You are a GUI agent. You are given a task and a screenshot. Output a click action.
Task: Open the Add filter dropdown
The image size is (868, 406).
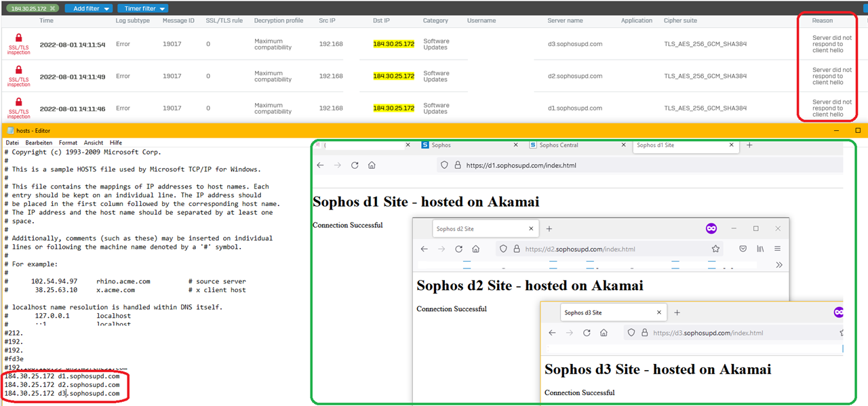[x=88, y=8]
